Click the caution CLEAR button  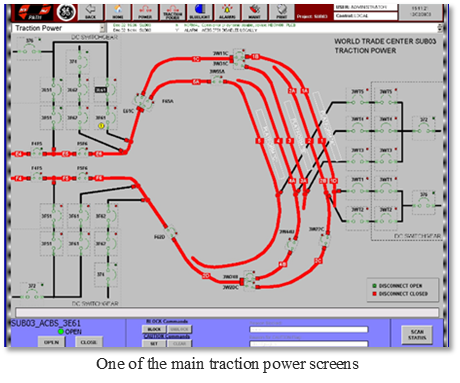tap(179, 344)
